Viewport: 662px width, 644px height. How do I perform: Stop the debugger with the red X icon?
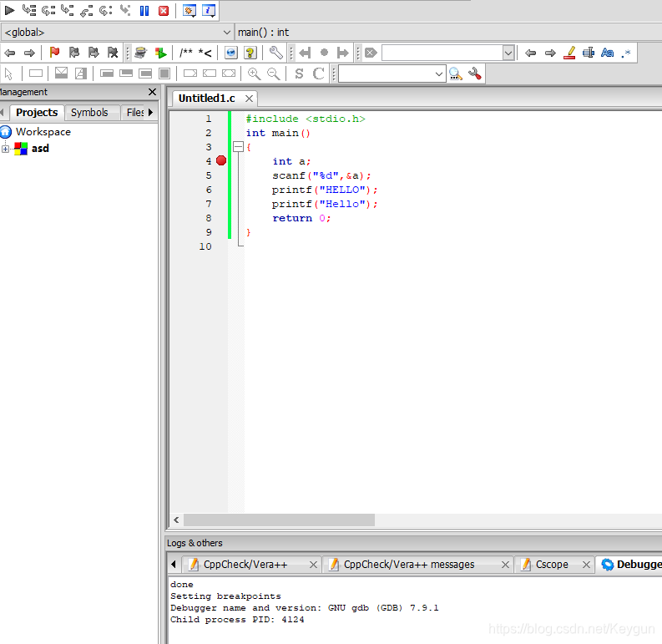[164, 10]
